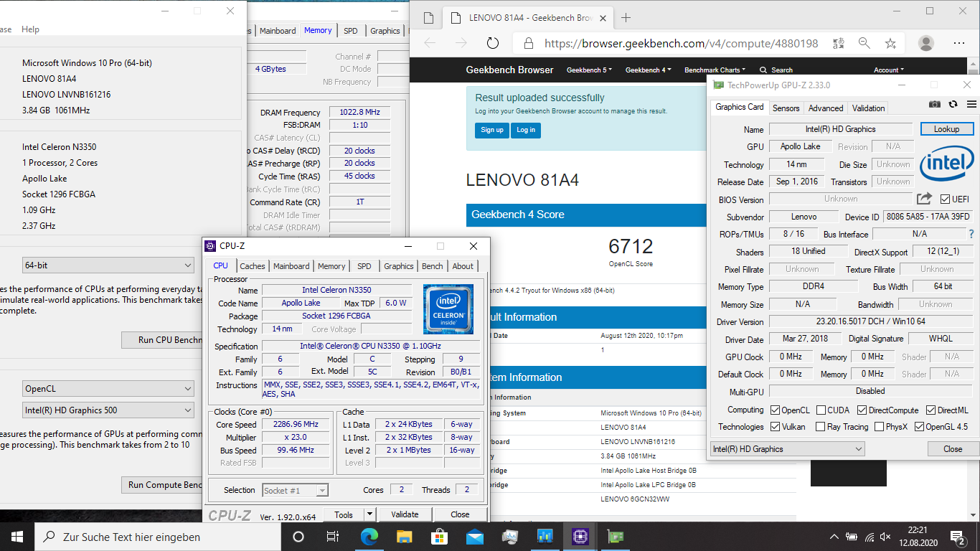Screen dimensions: 980x551
Task: Click the address bar padlock icon
Action: pos(529,43)
